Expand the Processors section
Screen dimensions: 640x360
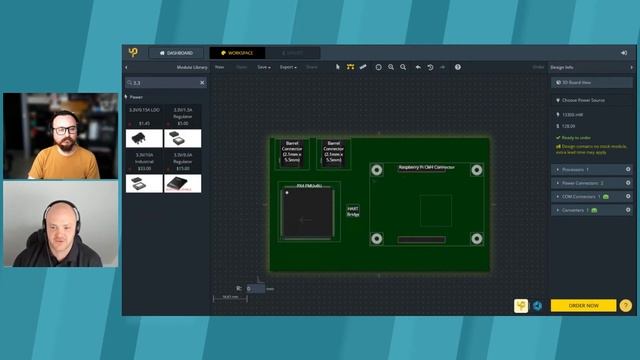[x=591, y=169]
